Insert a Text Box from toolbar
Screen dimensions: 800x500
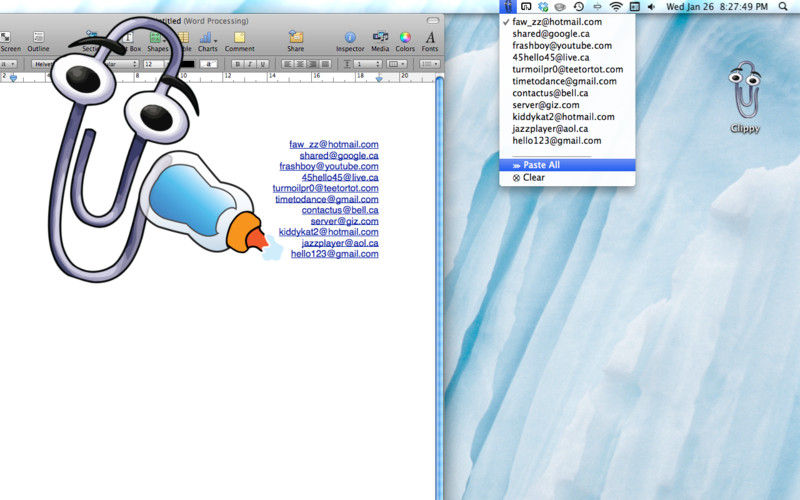129,37
